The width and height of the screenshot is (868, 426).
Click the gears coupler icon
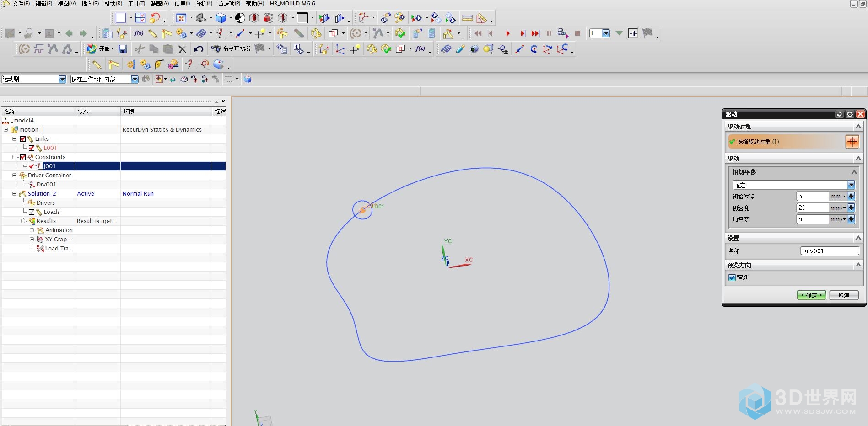181,33
